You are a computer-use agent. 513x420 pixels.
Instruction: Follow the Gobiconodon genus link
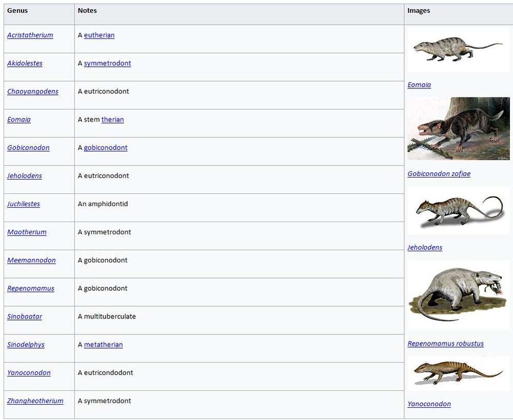tap(28, 148)
